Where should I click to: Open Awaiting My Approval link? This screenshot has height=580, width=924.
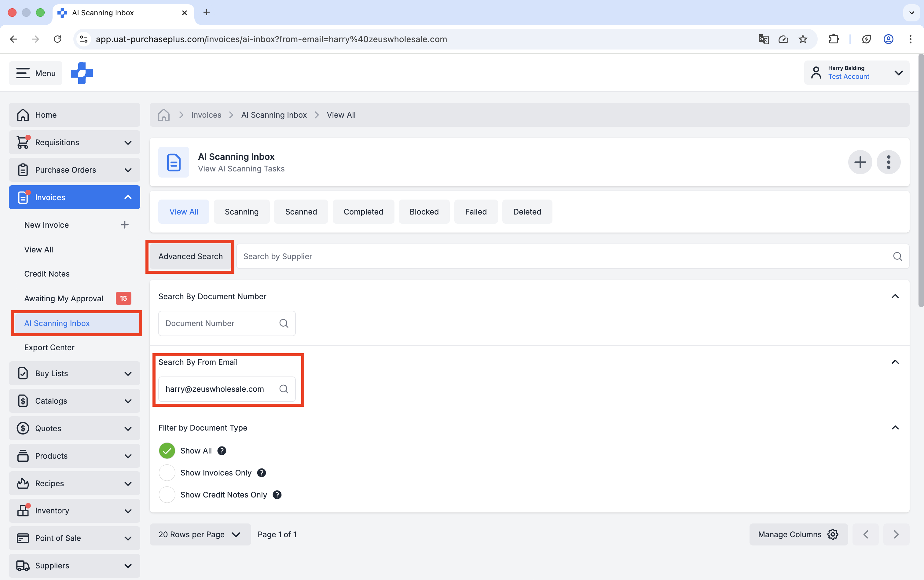(64, 299)
